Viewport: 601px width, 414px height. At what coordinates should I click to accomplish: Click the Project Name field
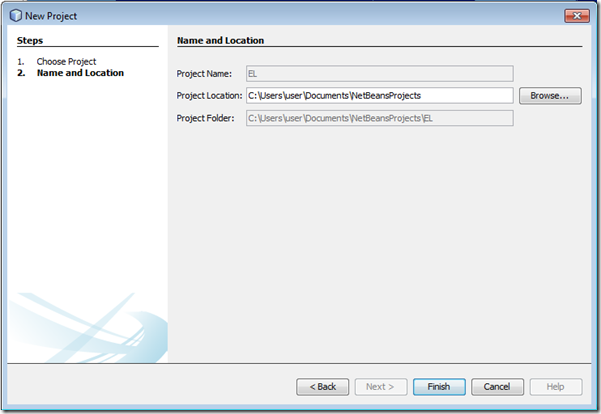(x=379, y=74)
